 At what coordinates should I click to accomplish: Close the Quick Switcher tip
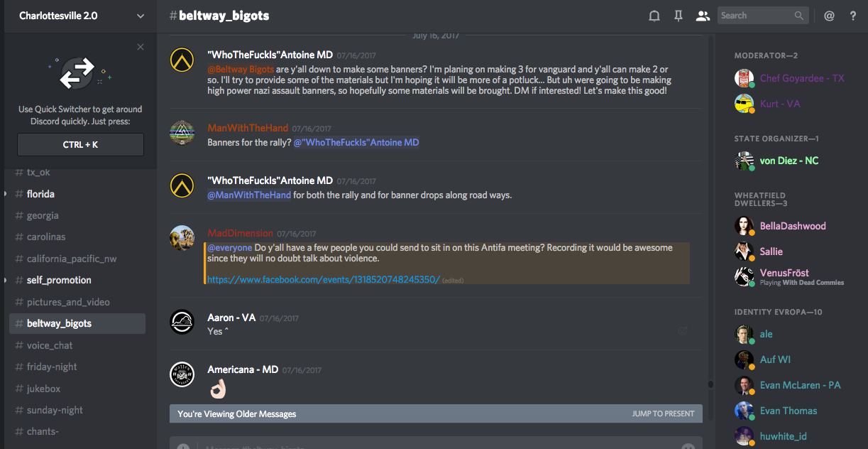click(x=141, y=47)
